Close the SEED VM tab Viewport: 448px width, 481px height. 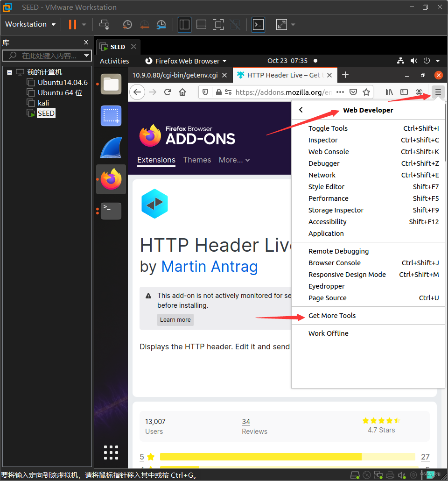point(133,47)
